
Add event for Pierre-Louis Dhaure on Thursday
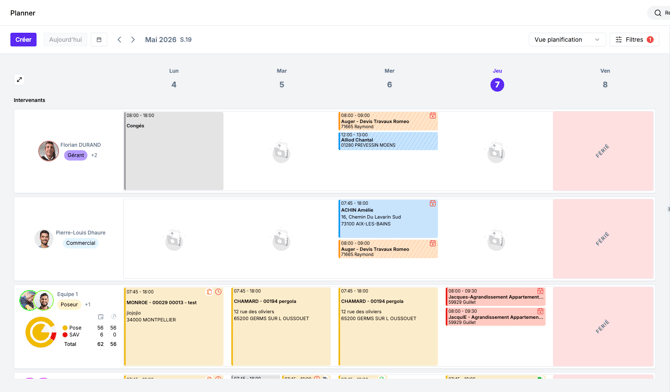click(x=496, y=240)
